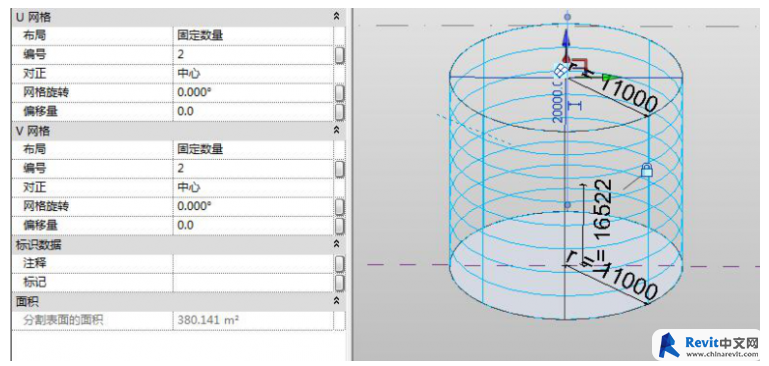The width and height of the screenshot is (769, 366).
Task: Click the 标记 parameter label
Action: (35, 282)
